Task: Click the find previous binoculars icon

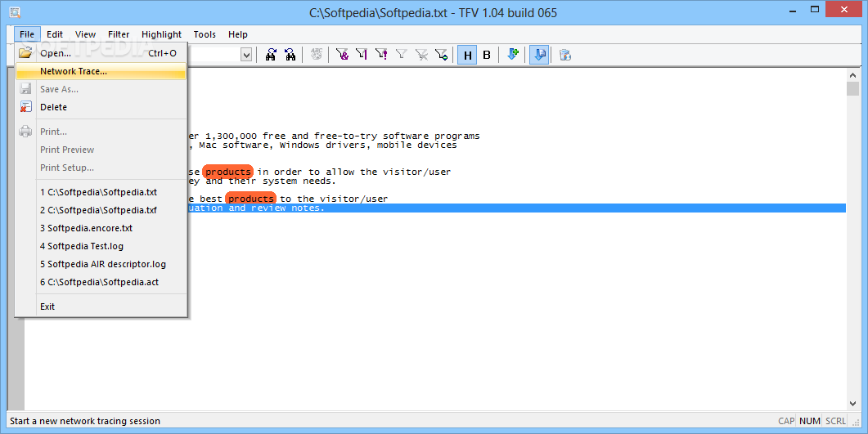Action: click(290, 55)
